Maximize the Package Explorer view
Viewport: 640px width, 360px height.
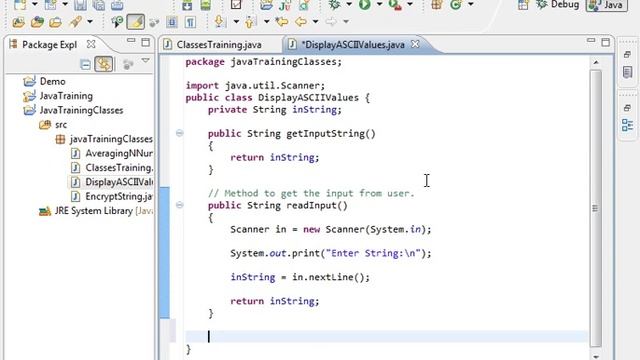click(145, 42)
